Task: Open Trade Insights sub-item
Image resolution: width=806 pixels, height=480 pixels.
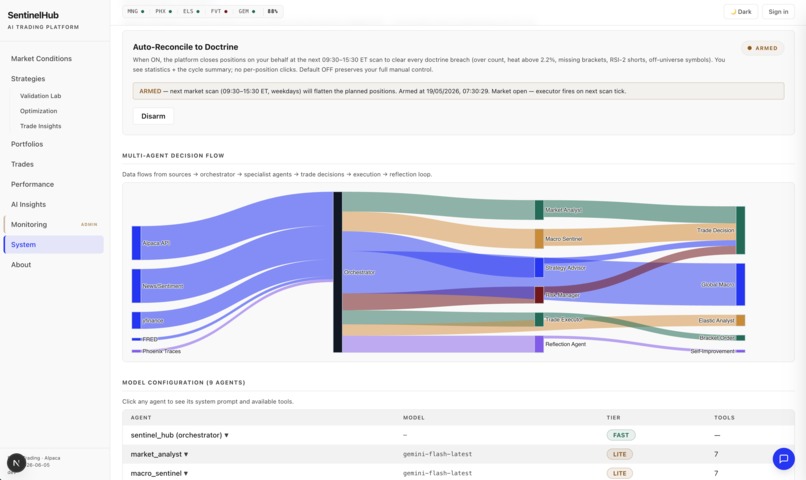Action: tap(41, 126)
